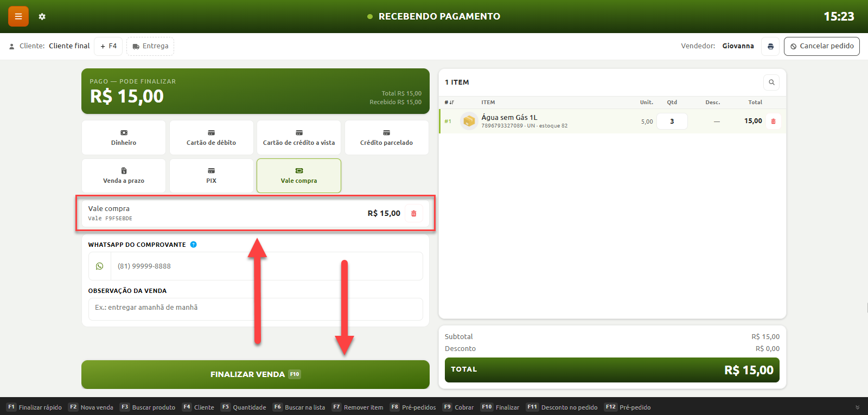
Task: Select Venda a prazo payment method
Action: pyautogui.click(x=124, y=176)
